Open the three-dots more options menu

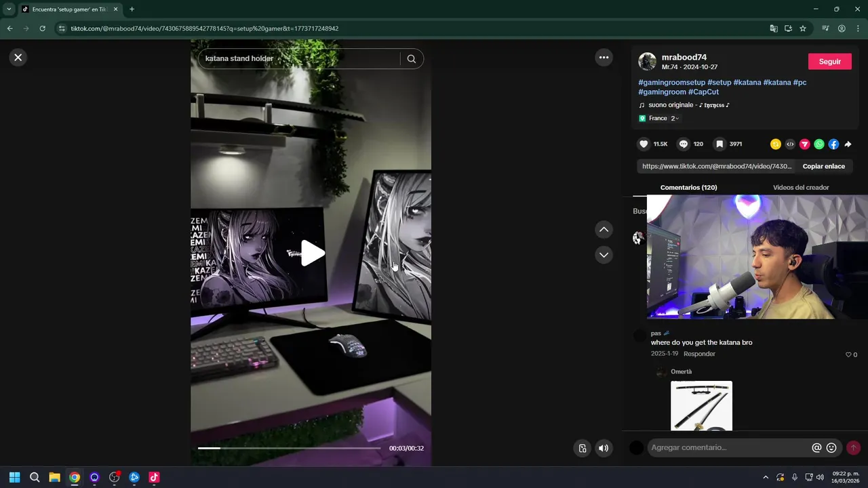[x=604, y=58]
